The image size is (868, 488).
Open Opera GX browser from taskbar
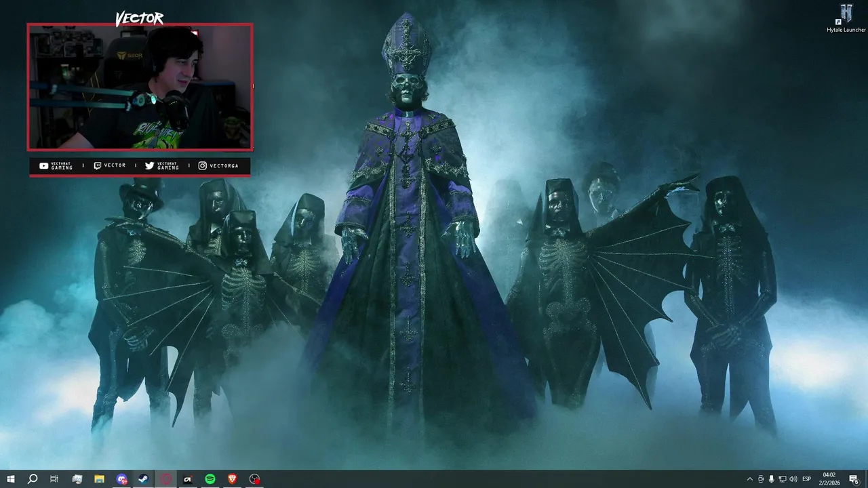(166, 479)
